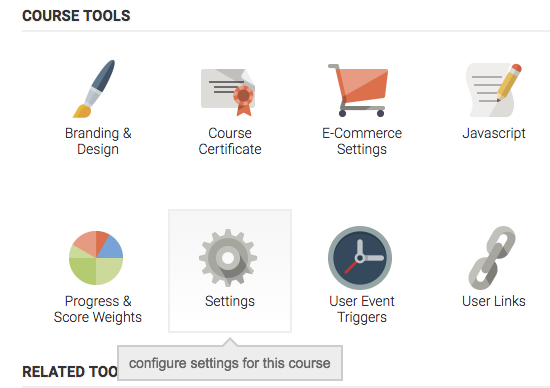Image resolution: width=550 pixels, height=388 pixels.
Task: Click the configure settings tooltip
Action: [230, 363]
